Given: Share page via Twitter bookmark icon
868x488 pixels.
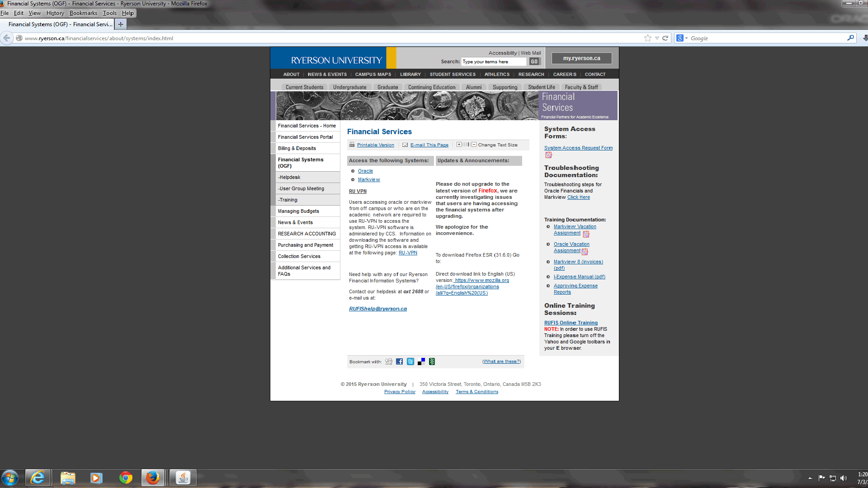Looking at the screenshot, I should [x=410, y=361].
